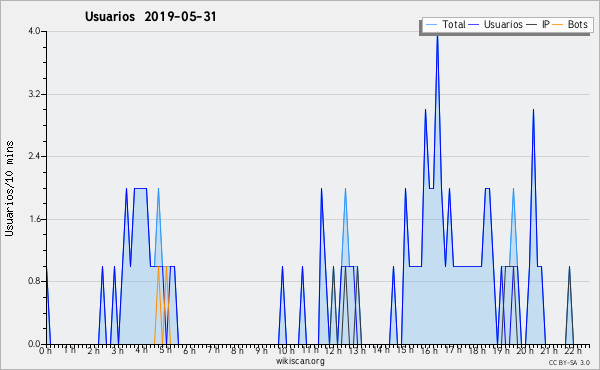
Task: Click the '5 h' x-axis label
Action: coord(165,350)
